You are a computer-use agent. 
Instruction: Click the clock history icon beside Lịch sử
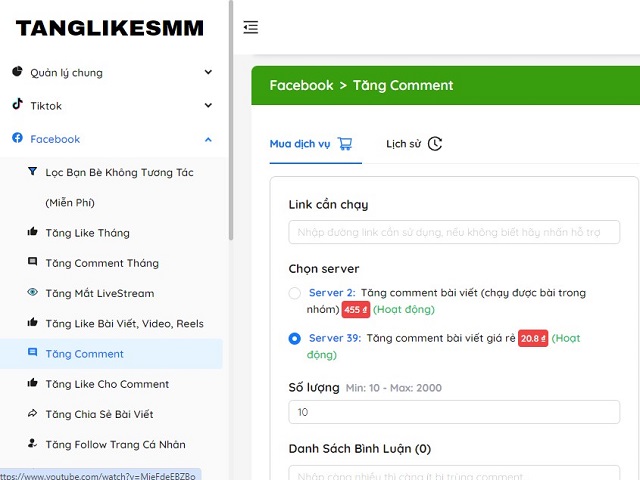[x=435, y=144]
